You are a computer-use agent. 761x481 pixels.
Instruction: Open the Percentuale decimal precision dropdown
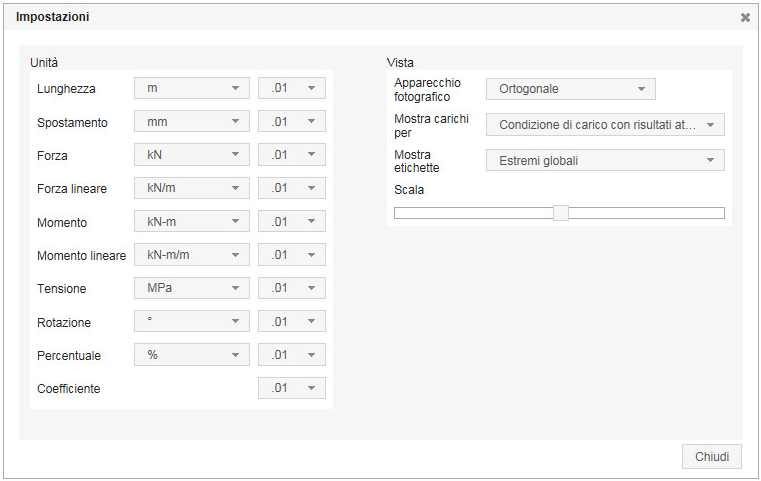(x=292, y=355)
